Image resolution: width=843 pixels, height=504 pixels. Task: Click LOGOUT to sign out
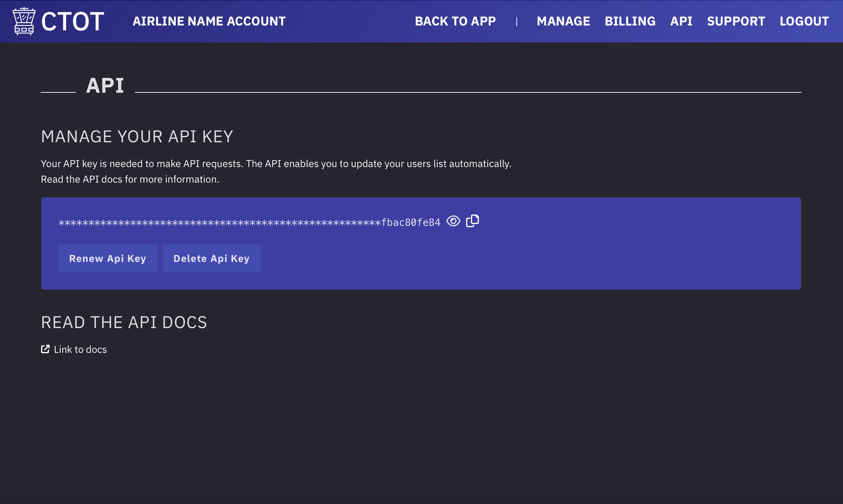pos(804,21)
